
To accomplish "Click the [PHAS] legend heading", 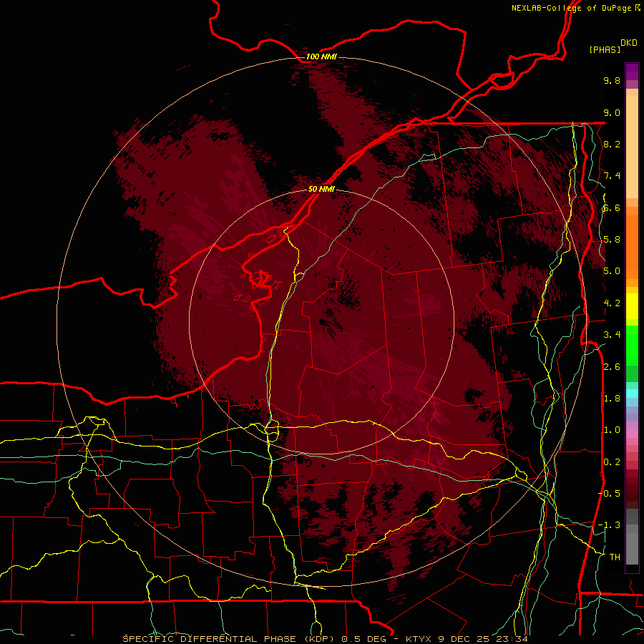I will (605, 50).
